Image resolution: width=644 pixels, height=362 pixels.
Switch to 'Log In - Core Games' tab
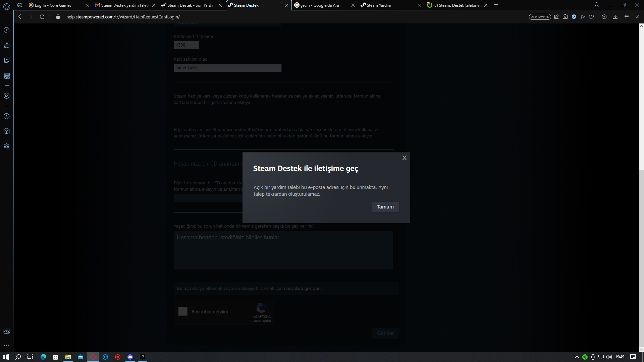point(54,5)
